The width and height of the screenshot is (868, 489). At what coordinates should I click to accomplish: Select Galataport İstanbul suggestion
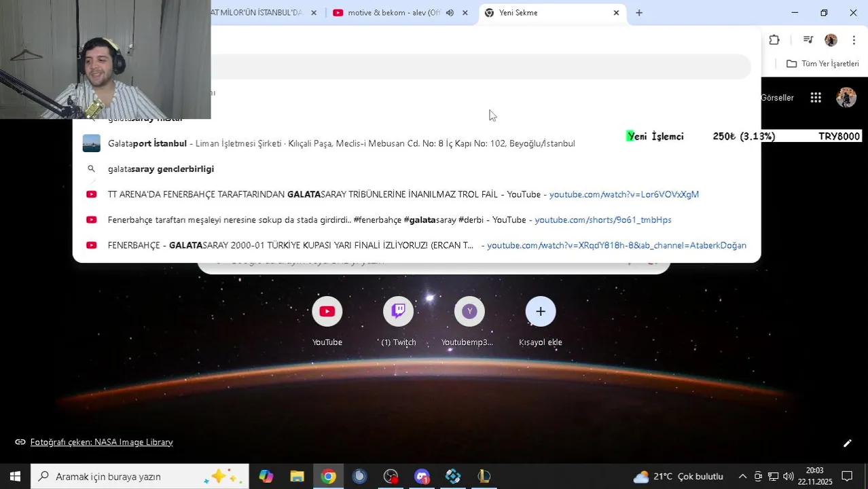point(416,143)
